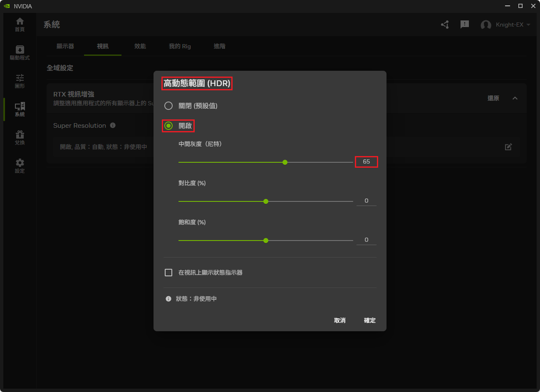Open the 驅動程式 drivers section
The width and height of the screenshot is (540, 392).
[20, 53]
